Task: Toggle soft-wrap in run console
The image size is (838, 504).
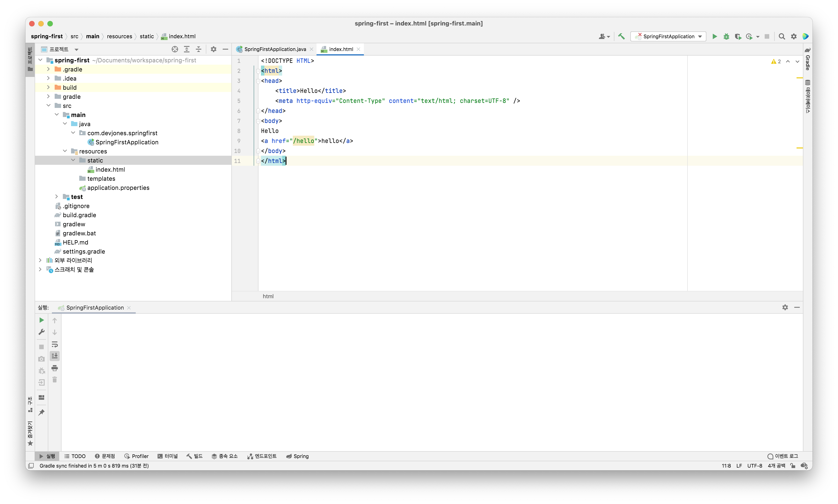Action: tap(55, 344)
